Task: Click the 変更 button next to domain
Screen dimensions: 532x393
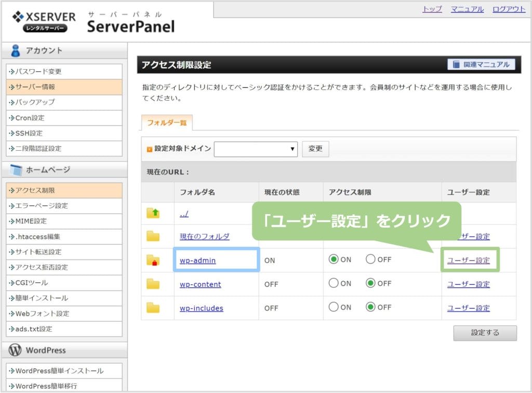Action: (x=315, y=149)
